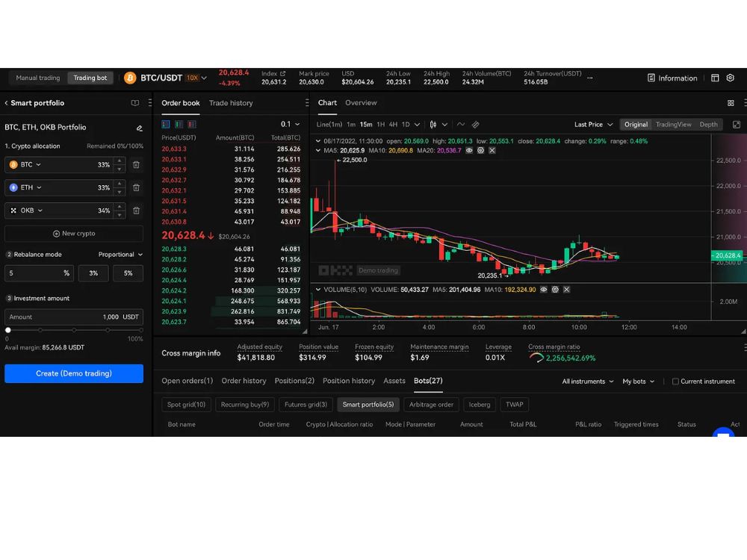Open the blue chat support bubble
The width and height of the screenshot is (747, 560).
coord(723,432)
